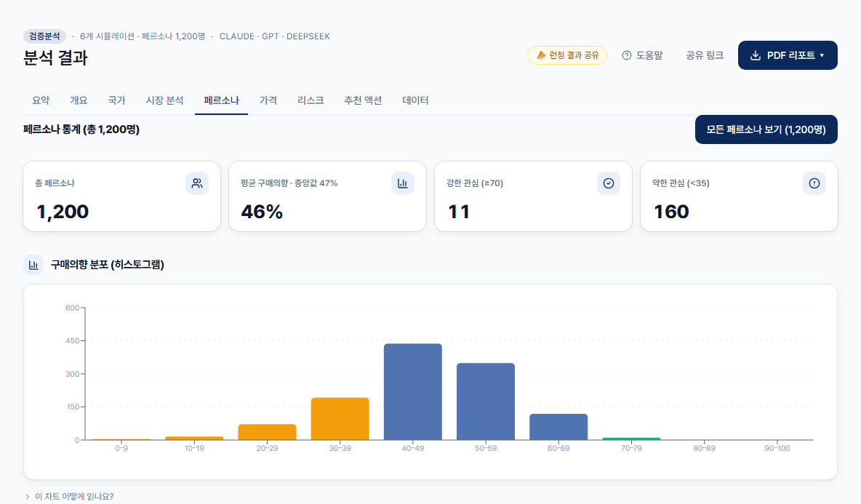Open the PDF 리포트 dropdown arrow
The width and height of the screenshot is (861, 504).
click(x=822, y=55)
